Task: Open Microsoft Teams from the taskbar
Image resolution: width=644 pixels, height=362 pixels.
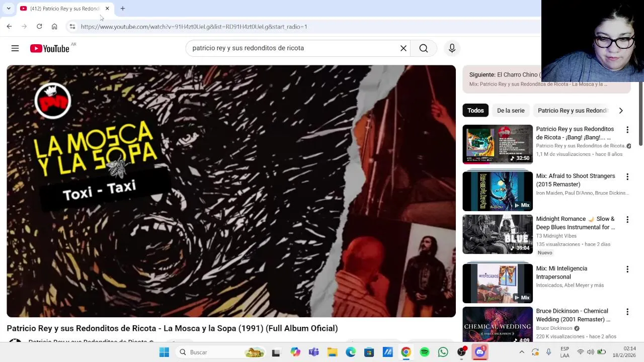Action: point(314,352)
